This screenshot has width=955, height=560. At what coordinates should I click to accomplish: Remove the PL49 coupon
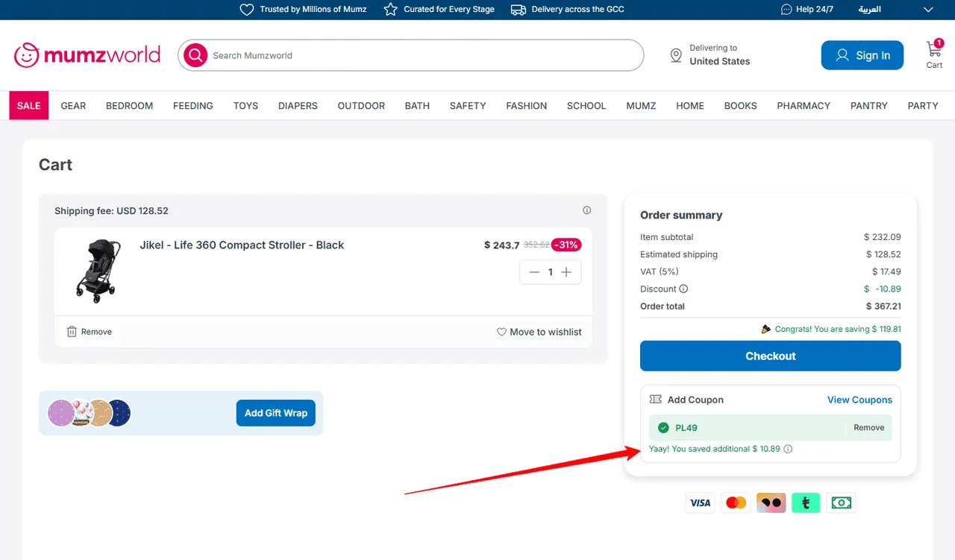(x=869, y=428)
